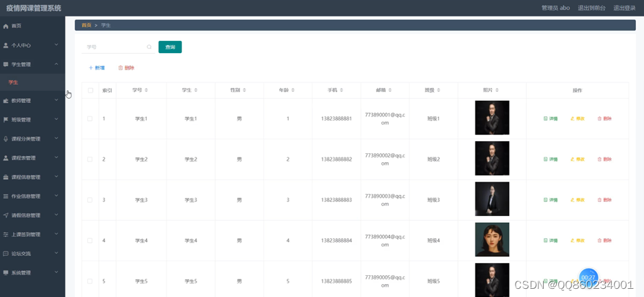Open the photo thumbnail of 学生3
Image resolution: width=644 pixels, height=297 pixels.
click(492, 199)
